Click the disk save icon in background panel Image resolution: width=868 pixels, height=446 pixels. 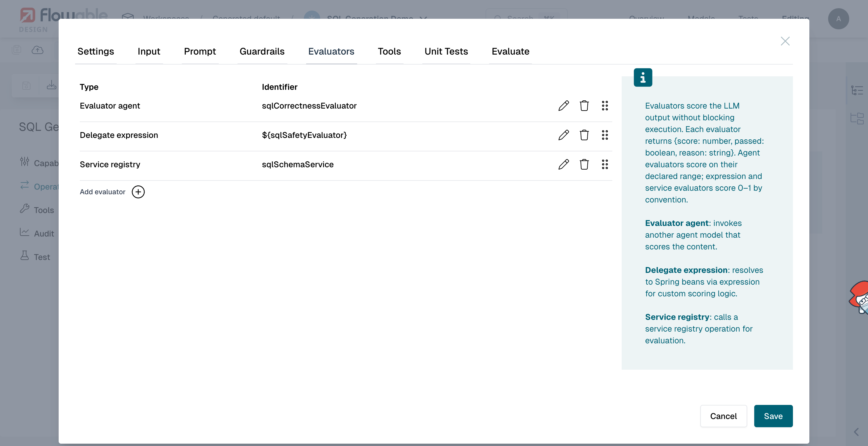click(26, 86)
